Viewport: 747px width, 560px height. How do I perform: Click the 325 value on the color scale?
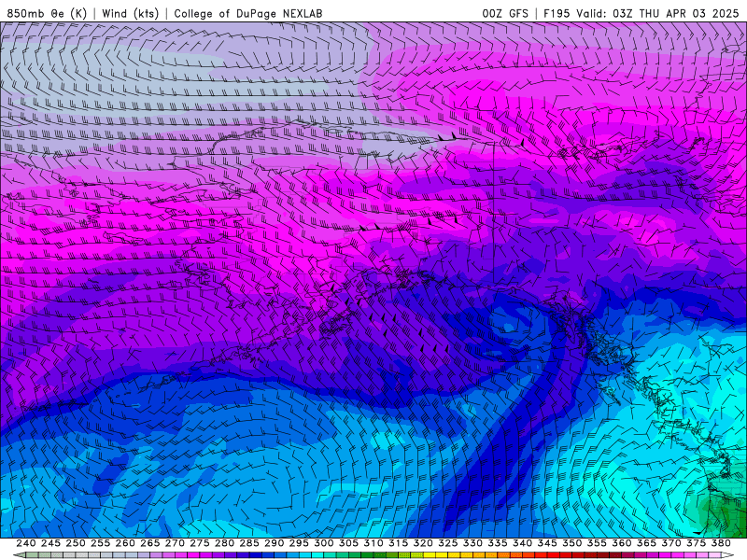pyautogui.click(x=448, y=543)
